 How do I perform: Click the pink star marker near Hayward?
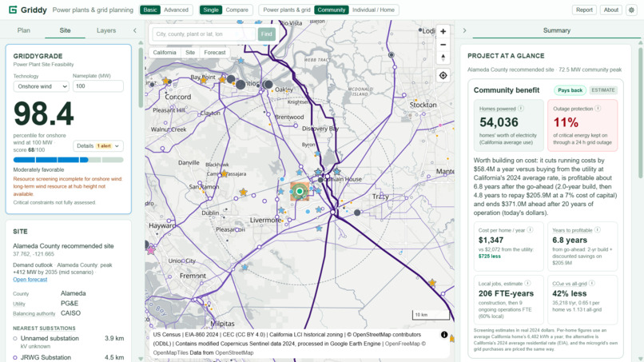point(151,250)
